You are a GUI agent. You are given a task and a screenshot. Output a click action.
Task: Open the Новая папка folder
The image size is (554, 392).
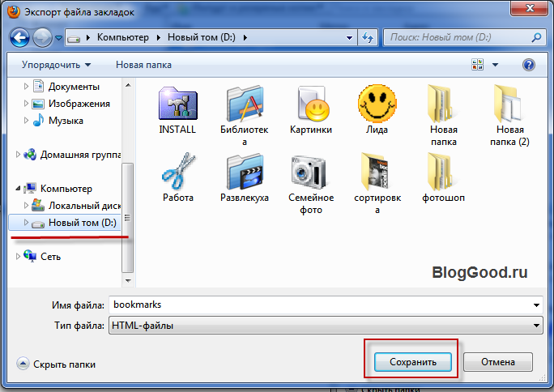(443, 116)
